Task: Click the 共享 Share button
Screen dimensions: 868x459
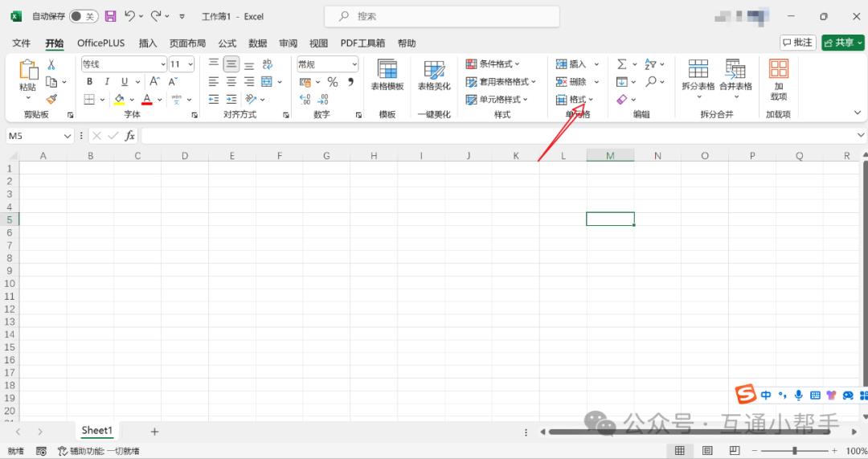Action: [842, 43]
